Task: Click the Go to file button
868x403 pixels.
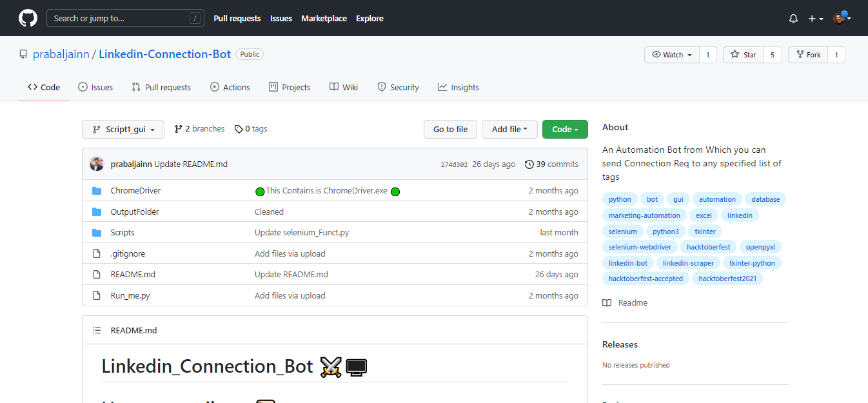Action: click(x=450, y=130)
